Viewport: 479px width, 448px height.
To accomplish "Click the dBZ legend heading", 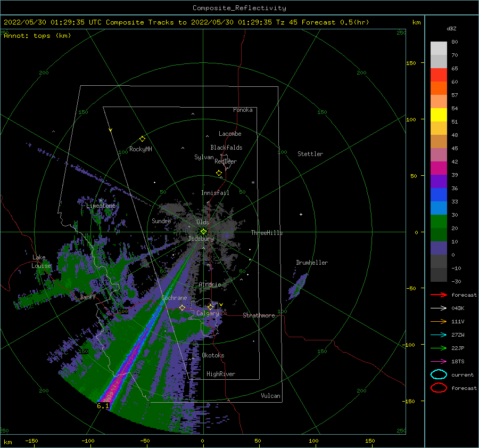I will click(x=451, y=28).
